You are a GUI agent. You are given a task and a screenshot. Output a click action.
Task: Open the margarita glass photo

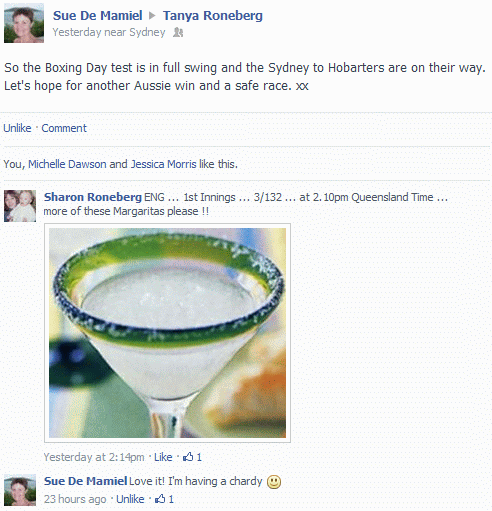[x=167, y=333]
